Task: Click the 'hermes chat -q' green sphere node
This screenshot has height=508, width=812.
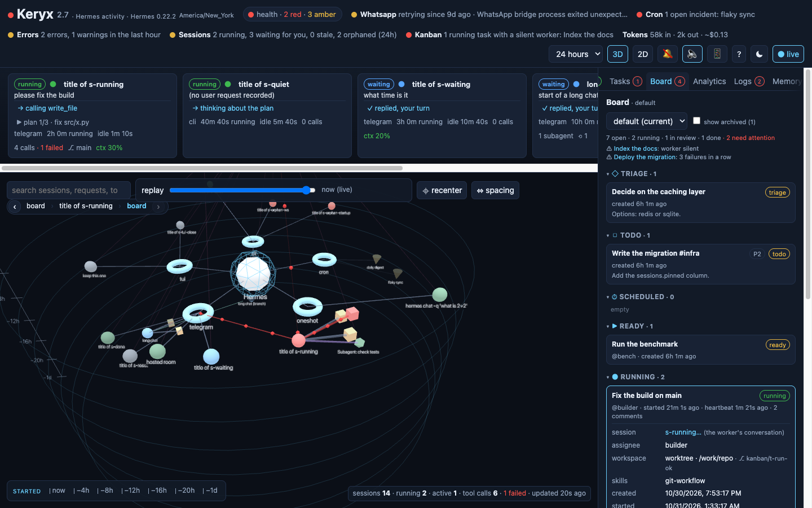Action: click(440, 295)
